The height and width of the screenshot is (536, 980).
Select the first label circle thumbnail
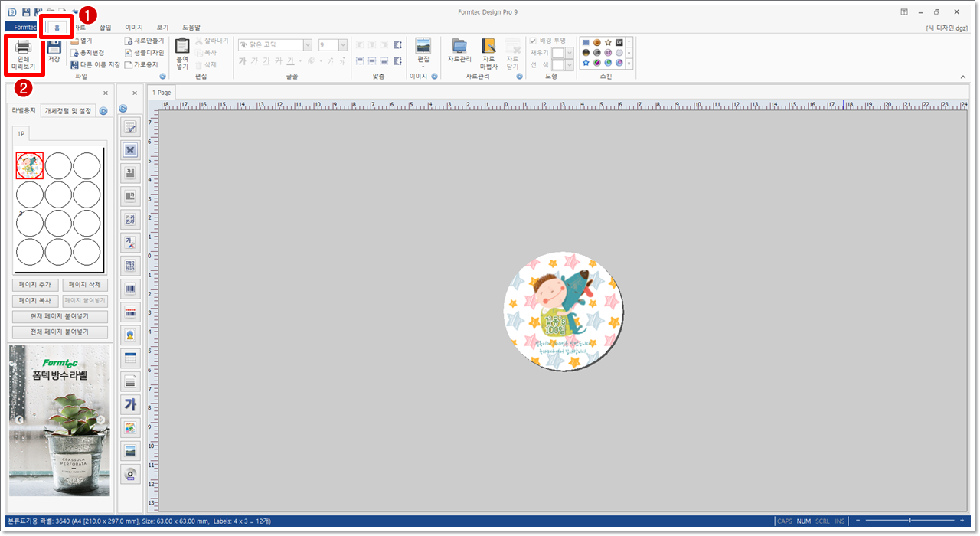pyautogui.click(x=30, y=165)
